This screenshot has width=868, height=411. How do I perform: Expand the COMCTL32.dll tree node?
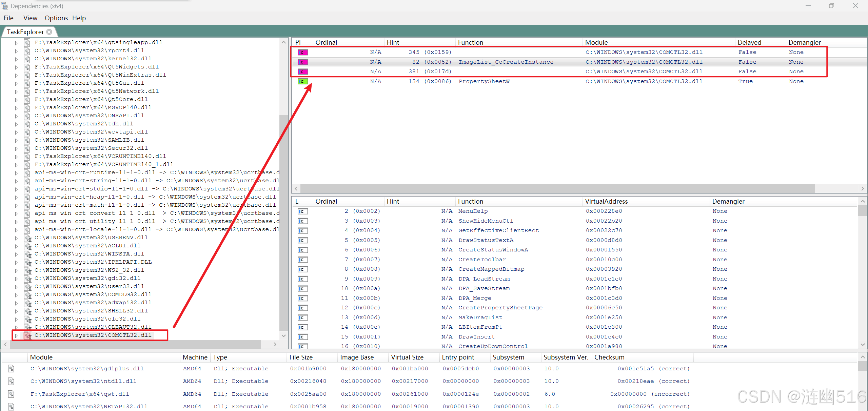click(x=16, y=336)
